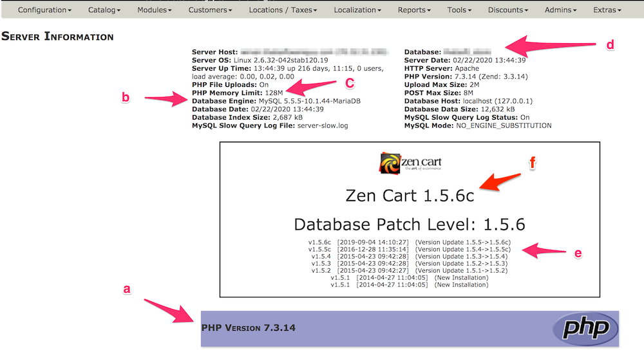644x350 pixels.
Task: Open the Customers menu
Action: [x=211, y=10]
